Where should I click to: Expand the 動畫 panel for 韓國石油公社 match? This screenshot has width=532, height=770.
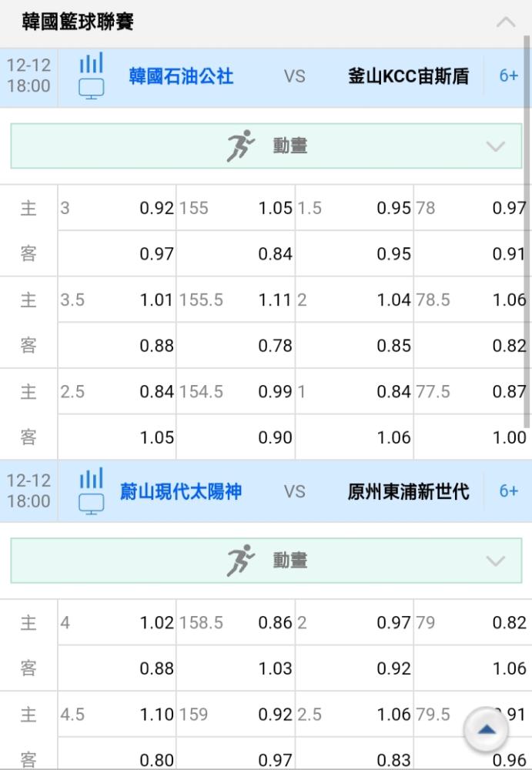coord(266,146)
